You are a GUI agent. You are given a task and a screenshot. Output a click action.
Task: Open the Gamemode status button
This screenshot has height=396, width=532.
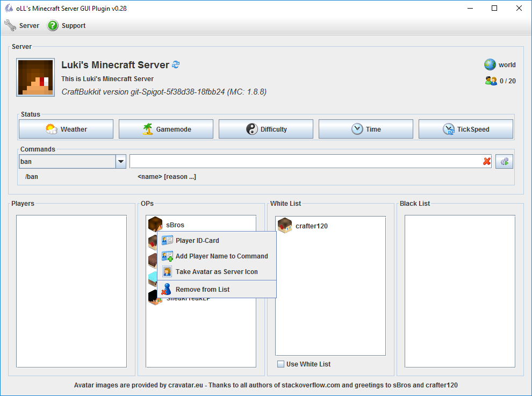[x=166, y=129]
